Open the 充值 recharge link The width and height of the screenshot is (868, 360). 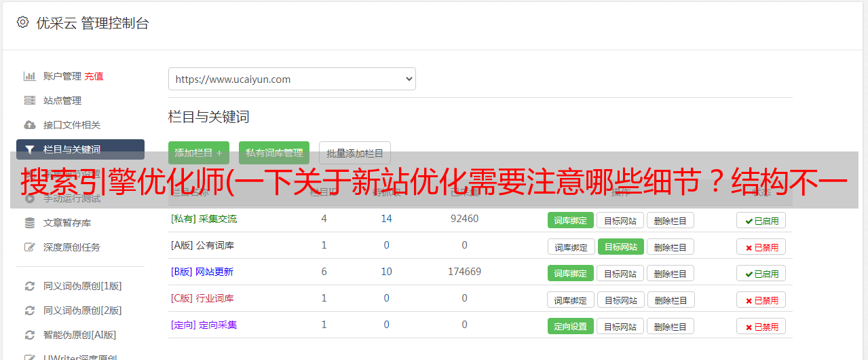[x=94, y=76]
